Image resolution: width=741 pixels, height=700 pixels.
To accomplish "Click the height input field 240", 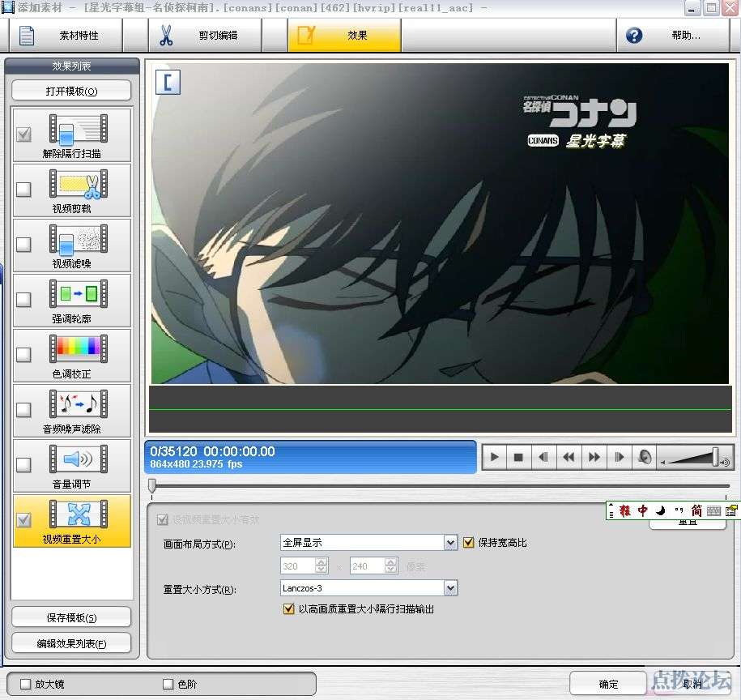I will tap(368, 566).
